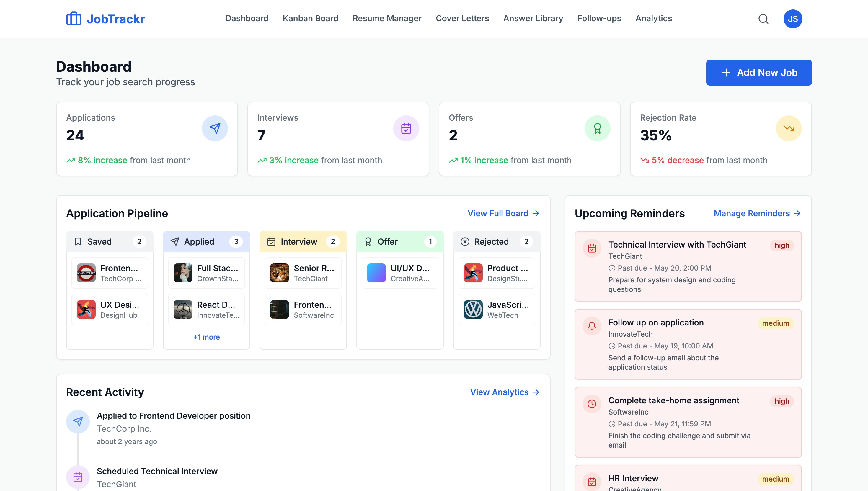Click the JobTrackr briefcase logo
The height and width of the screenshot is (491, 868).
point(74,19)
